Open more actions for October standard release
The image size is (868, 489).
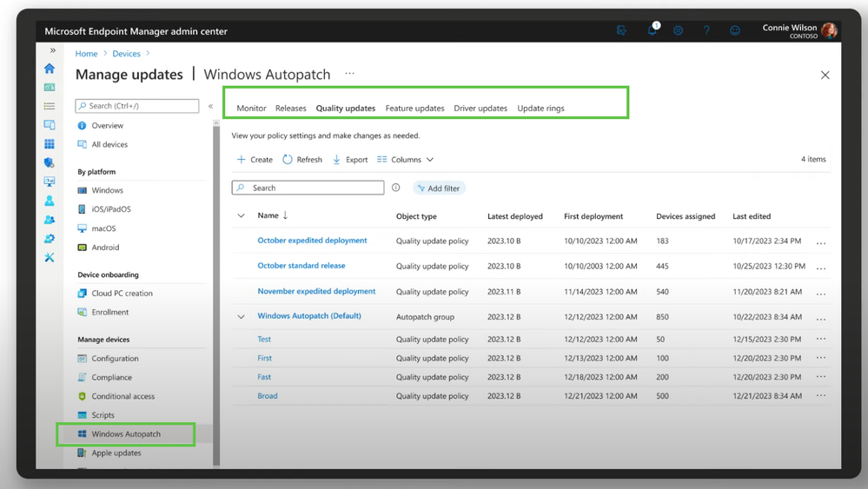click(x=821, y=268)
